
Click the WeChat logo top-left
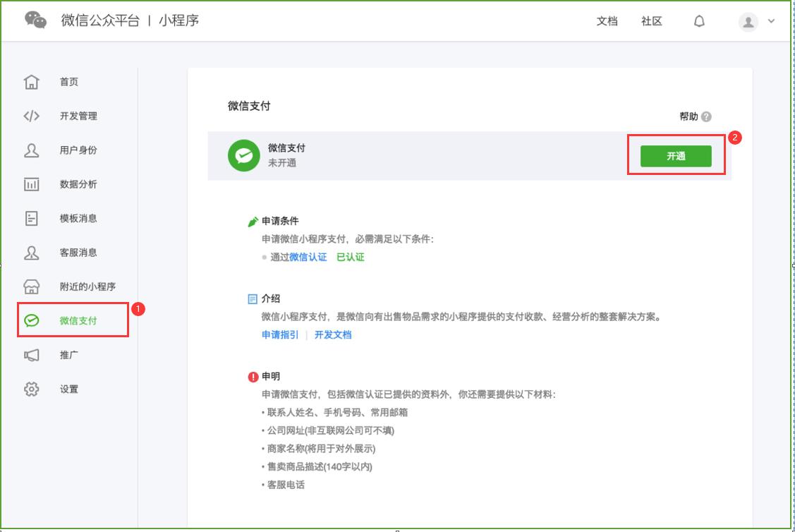(36, 20)
